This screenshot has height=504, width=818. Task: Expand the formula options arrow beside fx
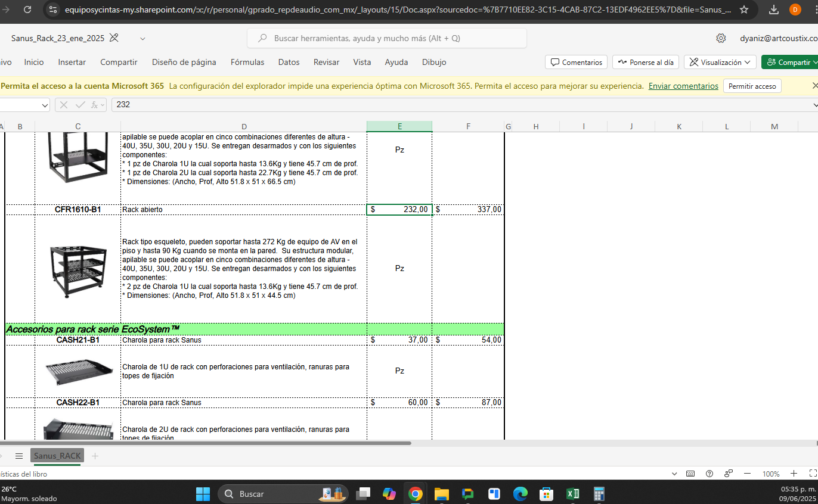[103, 105]
